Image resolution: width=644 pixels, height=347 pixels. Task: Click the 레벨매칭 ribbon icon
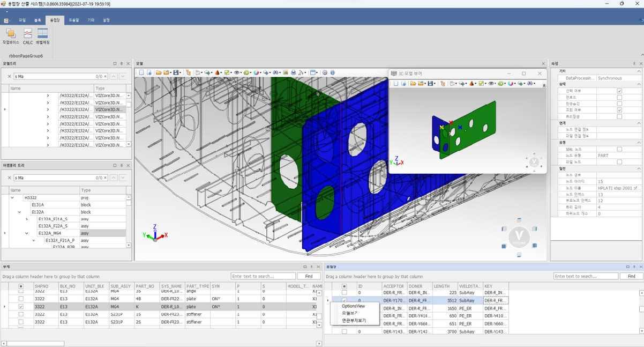(x=43, y=36)
